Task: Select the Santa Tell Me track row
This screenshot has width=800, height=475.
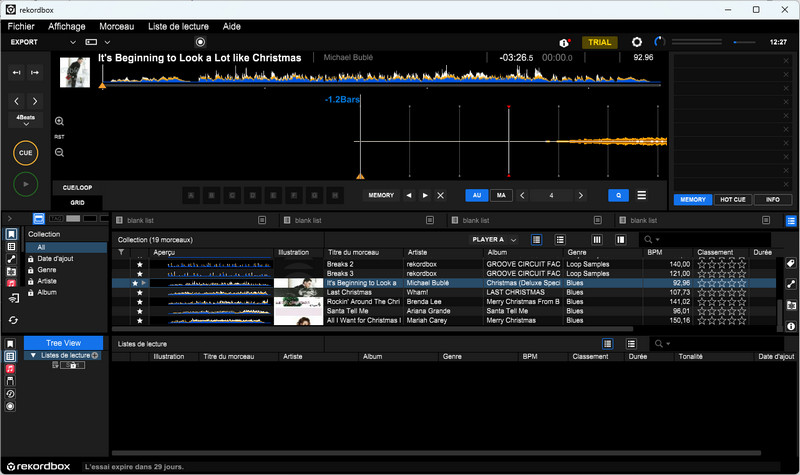Action: point(444,311)
